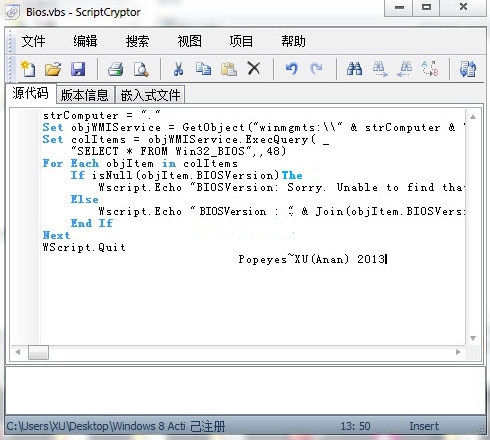Click the Replace text icon
490x440 pixels.
pyautogui.click(x=430, y=69)
